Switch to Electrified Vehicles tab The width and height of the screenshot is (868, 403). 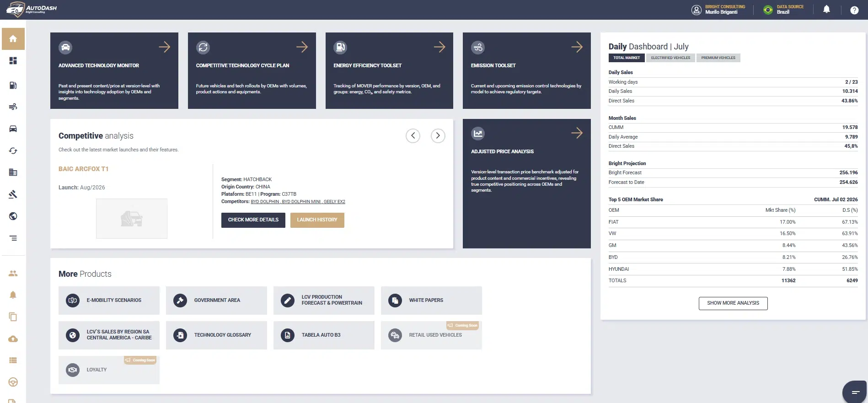pos(670,58)
